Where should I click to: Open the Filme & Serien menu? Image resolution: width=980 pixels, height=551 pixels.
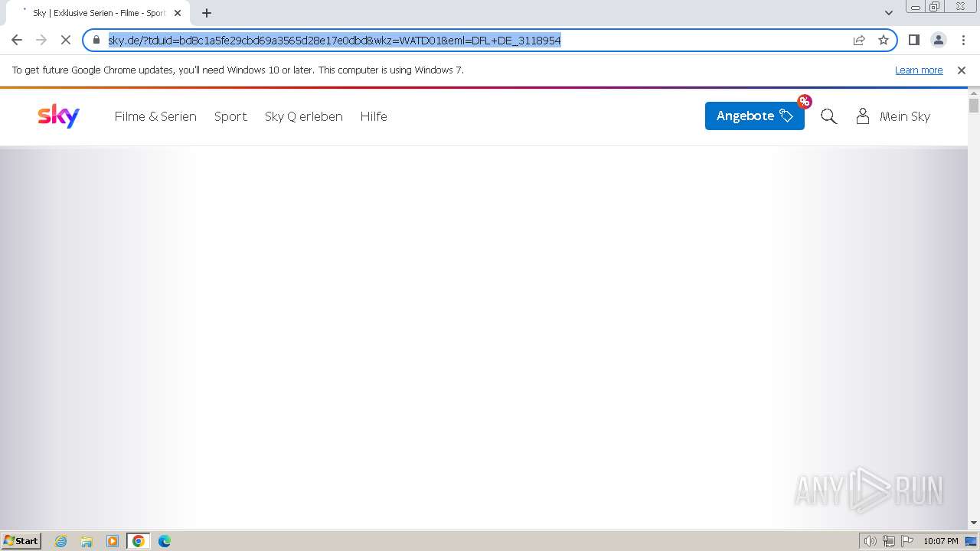tap(155, 116)
